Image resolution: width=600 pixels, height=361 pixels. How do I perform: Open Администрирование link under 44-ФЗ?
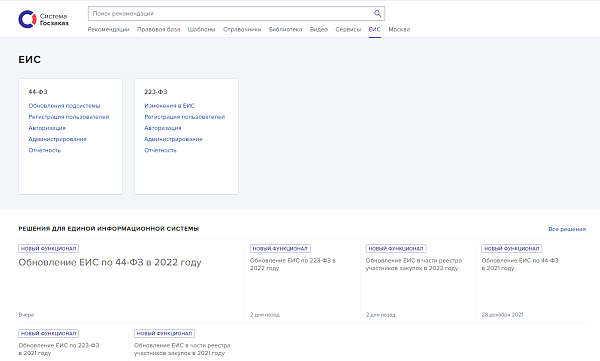point(57,139)
